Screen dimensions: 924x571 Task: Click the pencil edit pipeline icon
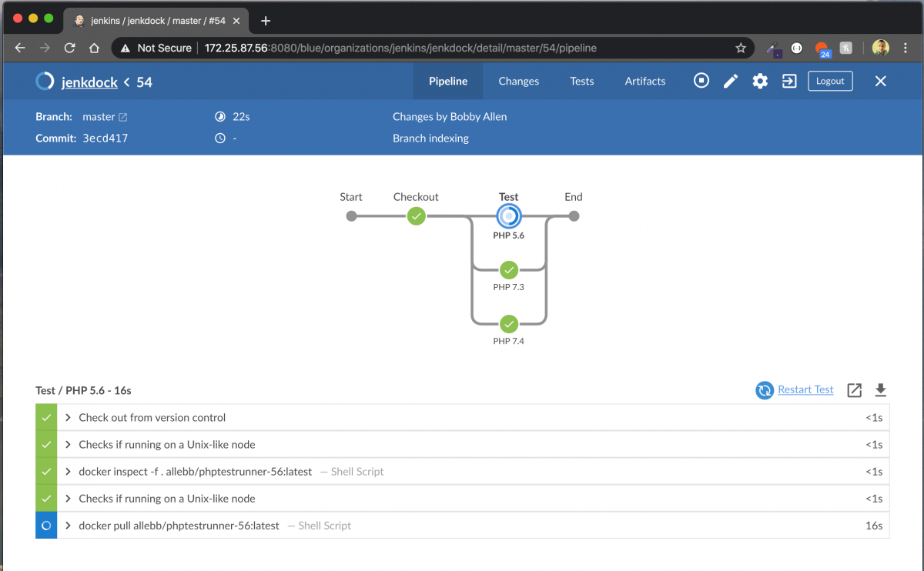[x=731, y=81]
